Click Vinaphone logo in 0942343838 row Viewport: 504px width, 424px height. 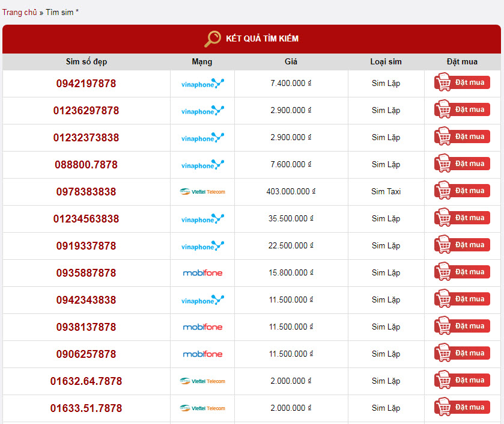click(x=202, y=300)
